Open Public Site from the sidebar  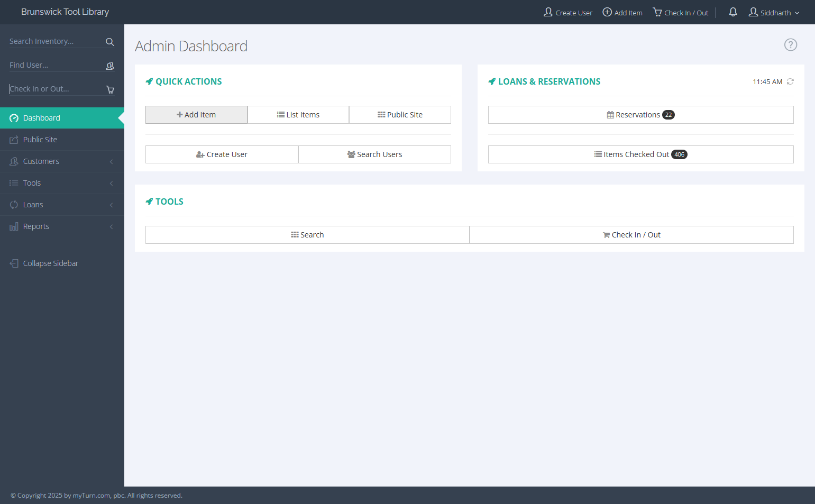62,140
